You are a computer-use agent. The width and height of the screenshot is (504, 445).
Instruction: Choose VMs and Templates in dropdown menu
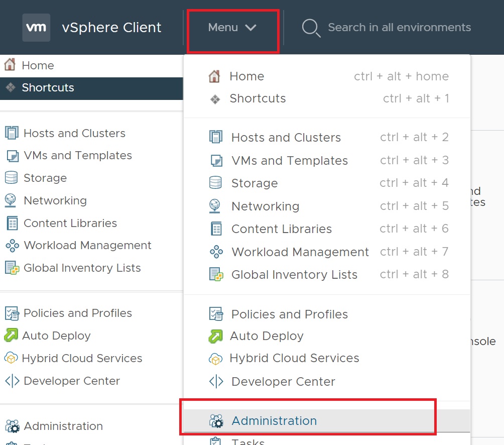pos(289,161)
